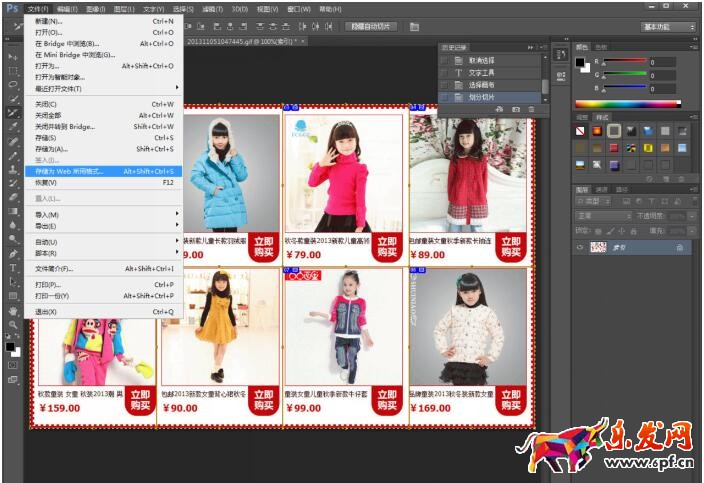Screen dimensions: 704x483
Task: Click the 隐藏自动切片 button
Action: coord(372,26)
